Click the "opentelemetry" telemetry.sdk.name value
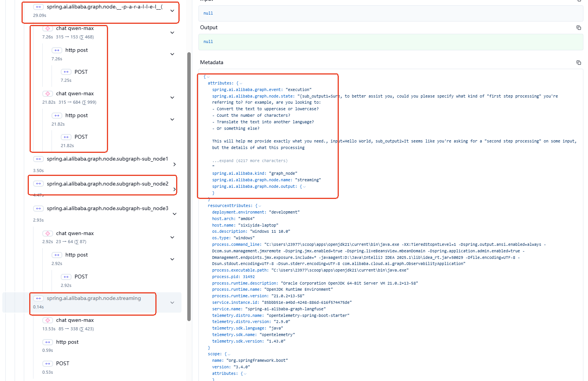 [277, 335]
